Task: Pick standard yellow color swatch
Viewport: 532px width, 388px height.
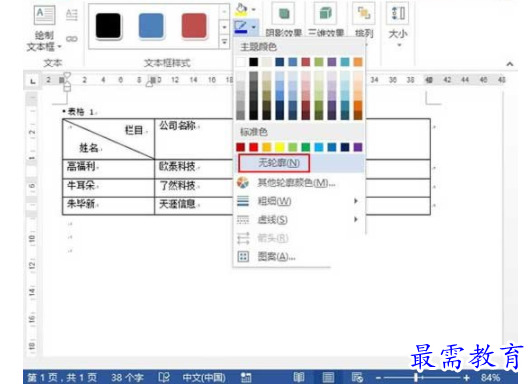Action: (280, 147)
